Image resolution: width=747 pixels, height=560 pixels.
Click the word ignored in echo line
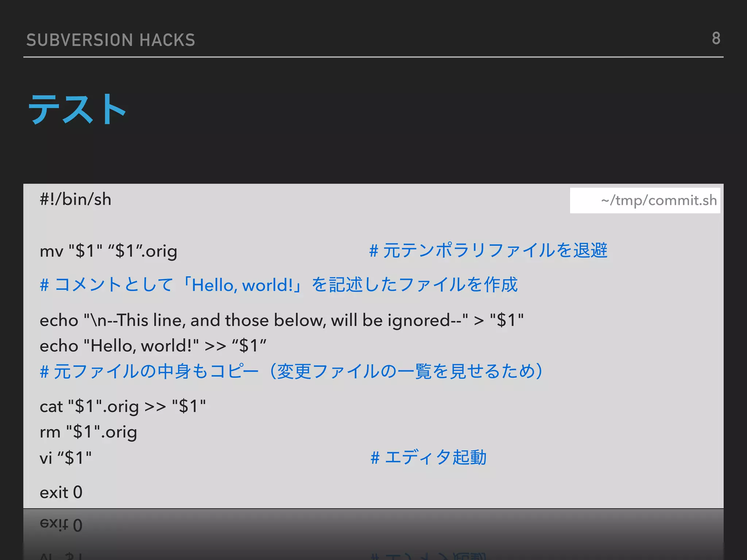(x=419, y=320)
